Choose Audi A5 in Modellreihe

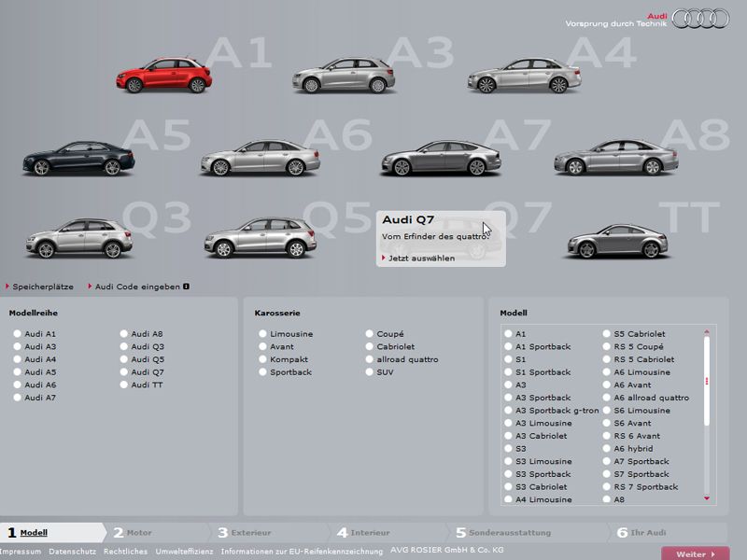(x=17, y=371)
